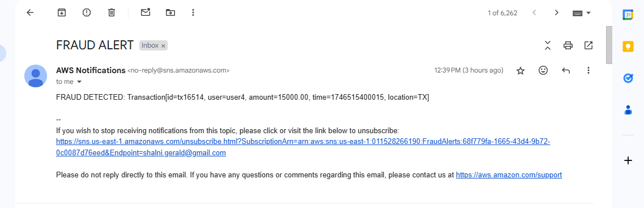The width and height of the screenshot is (644, 208).
Task: Open email in new window
Action: click(x=588, y=45)
